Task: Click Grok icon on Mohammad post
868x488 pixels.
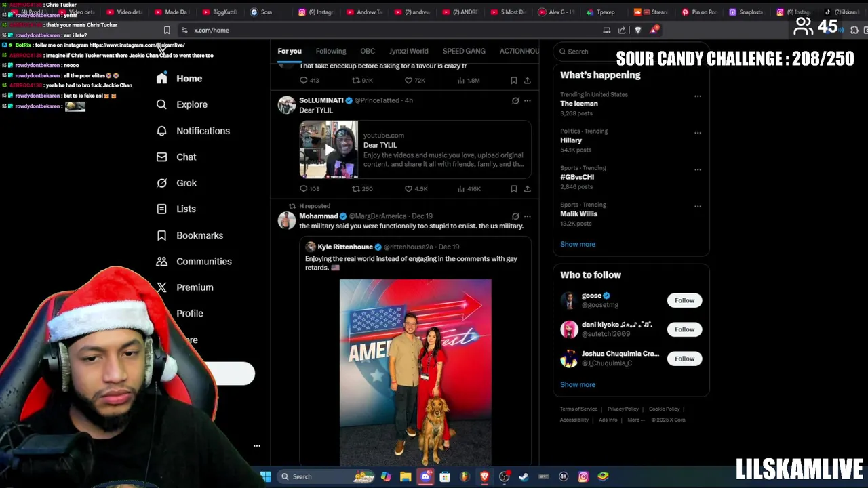Action: tap(515, 216)
